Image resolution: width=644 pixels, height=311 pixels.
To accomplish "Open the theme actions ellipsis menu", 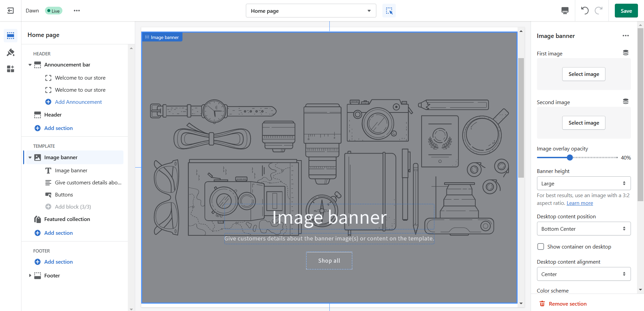I will 77,11.
